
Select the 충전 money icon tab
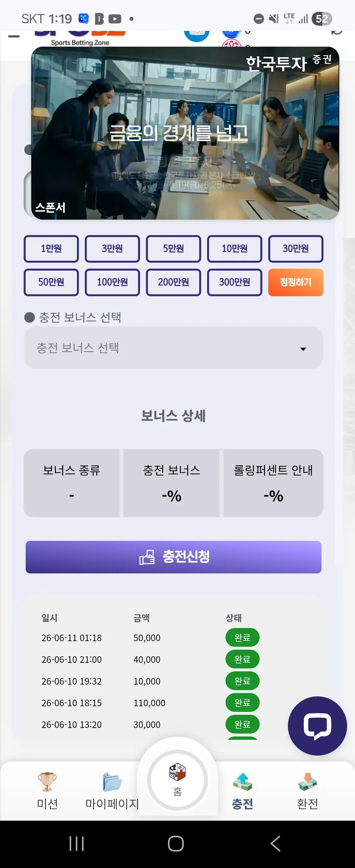[x=242, y=782]
